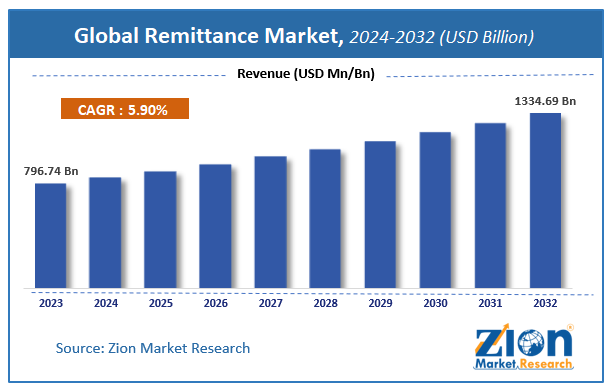
Task: Select the 2031 revenue bar
Action: (x=490, y=206)
